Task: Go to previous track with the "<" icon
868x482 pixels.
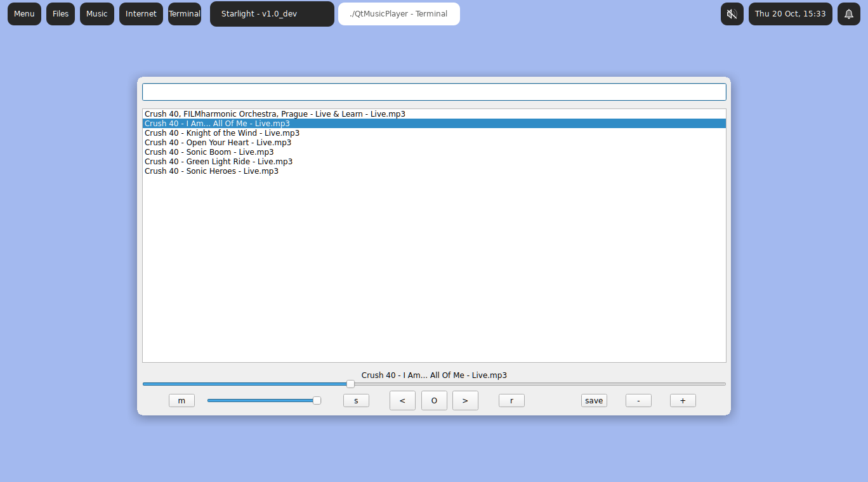Action: (402, 400)
